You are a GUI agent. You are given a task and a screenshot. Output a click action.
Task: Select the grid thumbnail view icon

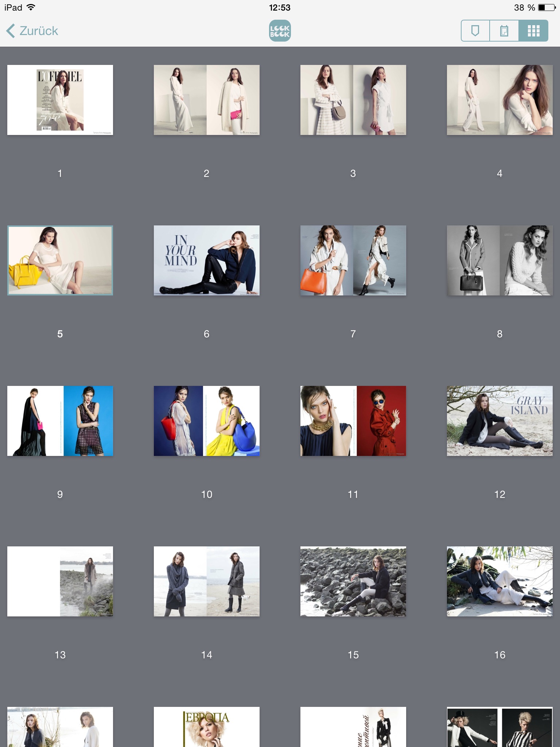pos(533,31)
